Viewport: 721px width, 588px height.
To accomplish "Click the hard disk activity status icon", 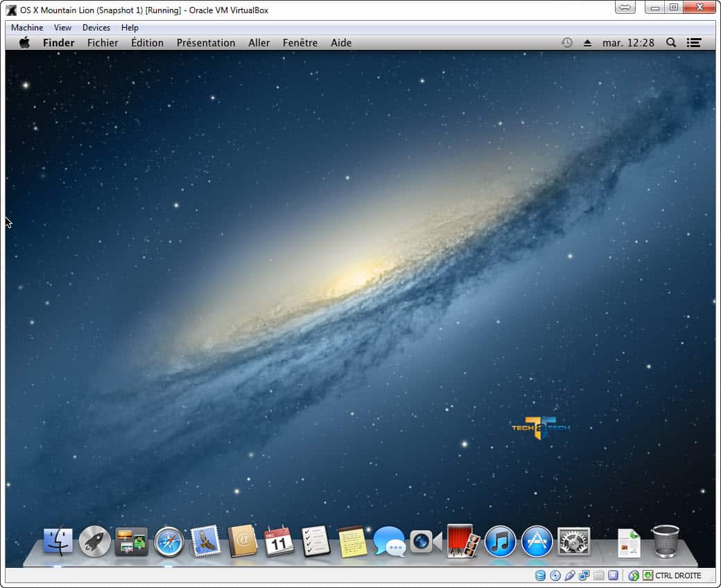I will click(x=540, y=575).
